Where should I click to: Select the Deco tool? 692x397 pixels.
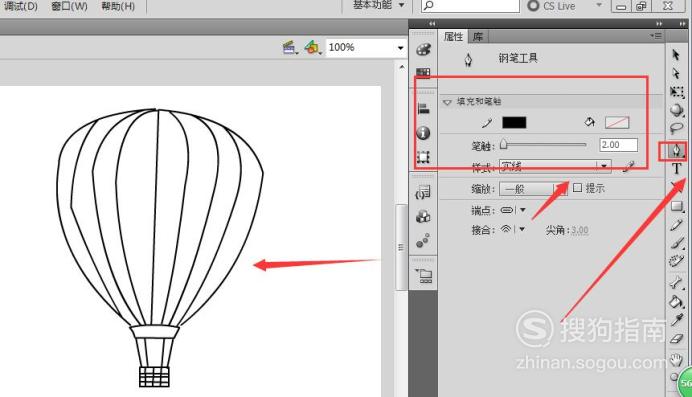[677, 261]
